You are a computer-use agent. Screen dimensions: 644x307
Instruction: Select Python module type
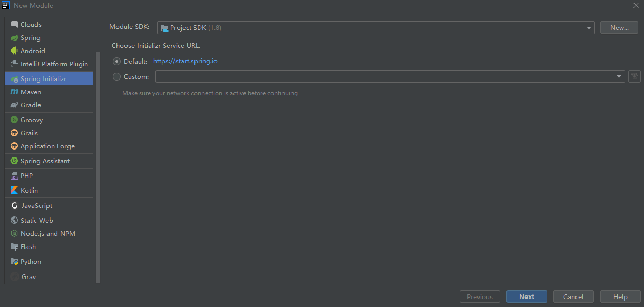(x=49, y=262)
